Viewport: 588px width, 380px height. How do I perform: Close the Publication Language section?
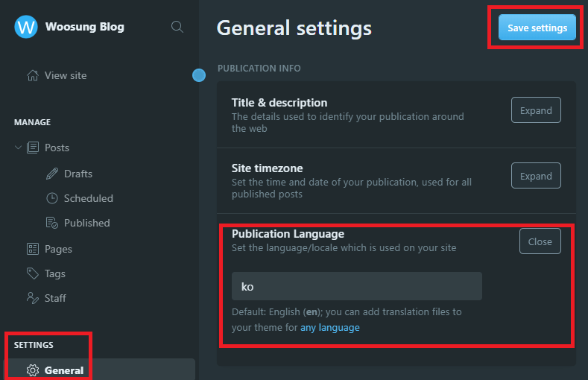coord(540,241)
